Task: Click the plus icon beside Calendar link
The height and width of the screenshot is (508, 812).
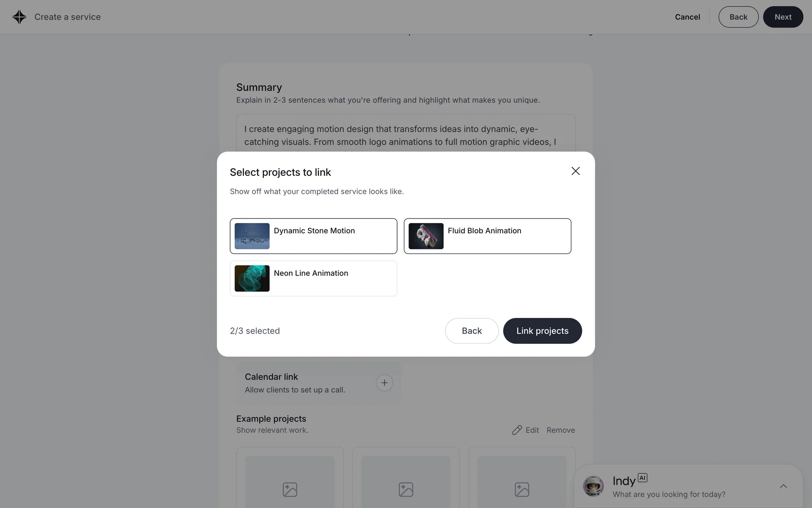Action: [384, 383]
